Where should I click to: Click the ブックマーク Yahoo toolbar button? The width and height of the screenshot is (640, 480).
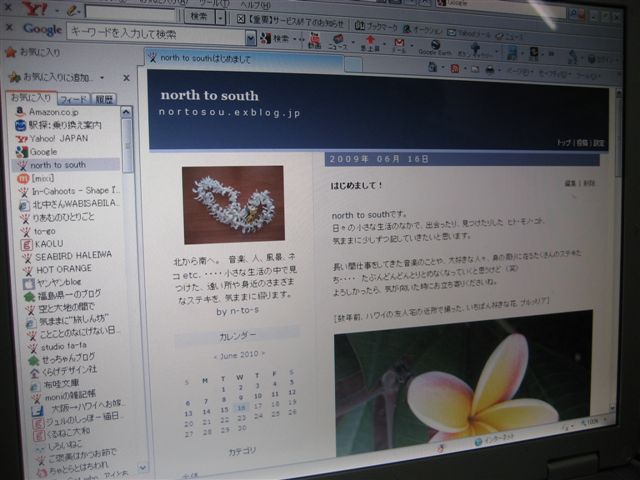(x=376, y=27)
